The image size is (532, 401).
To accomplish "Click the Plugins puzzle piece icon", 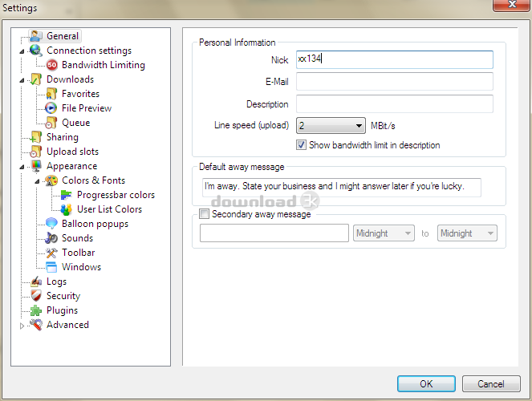I will pos(36,310).
